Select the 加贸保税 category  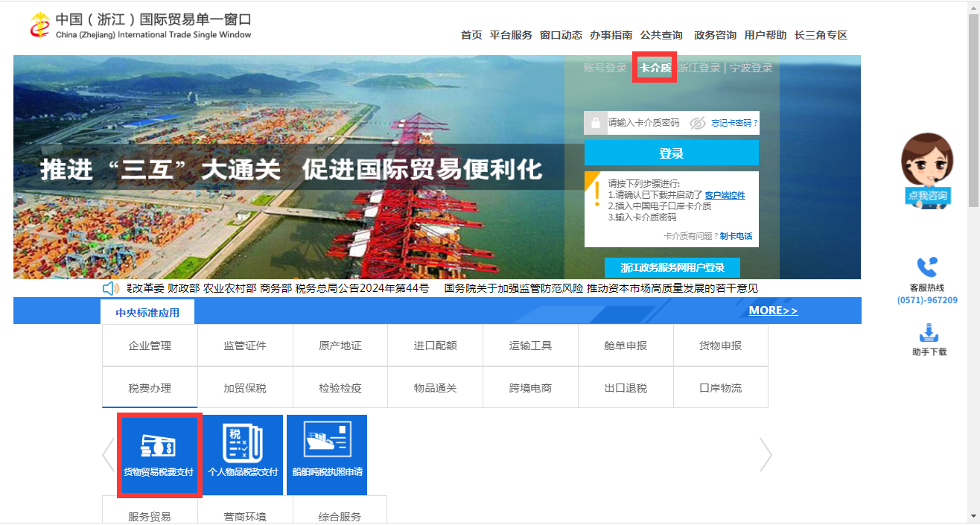pos(245,388)
